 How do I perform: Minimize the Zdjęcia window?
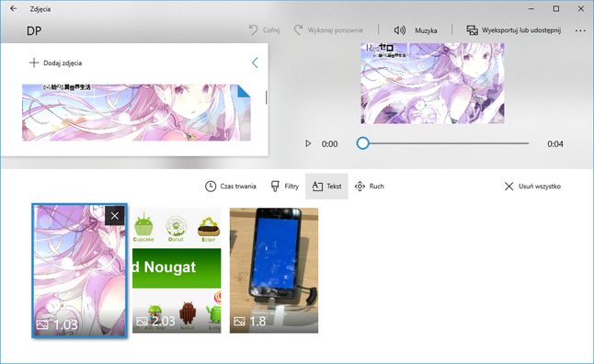pyautogui.click(x=531, y=8)
